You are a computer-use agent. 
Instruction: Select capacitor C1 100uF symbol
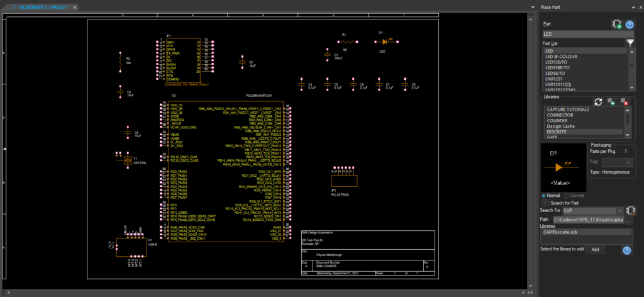[327, 55]
